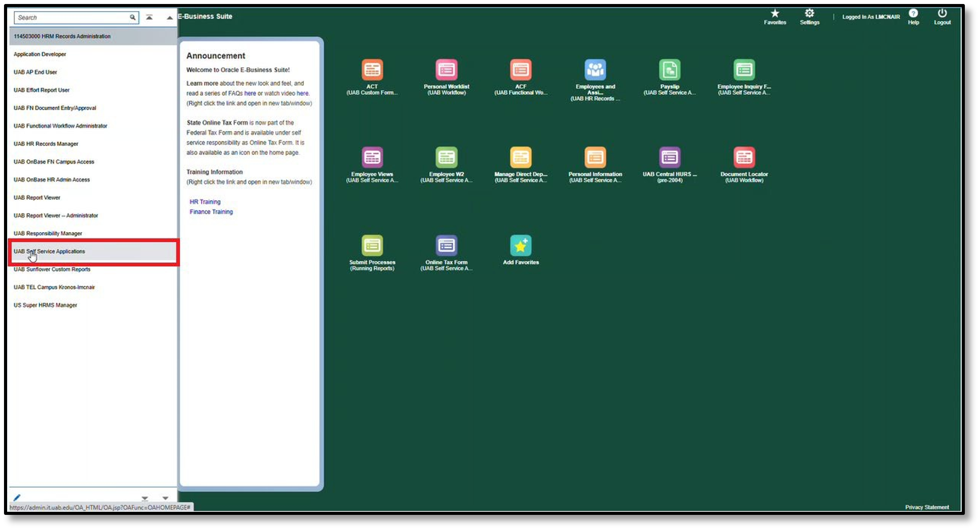Select UAB HR Records Manager responsibility
The width and height of the screenshot is (980, 530).
(x=46, y=144)
